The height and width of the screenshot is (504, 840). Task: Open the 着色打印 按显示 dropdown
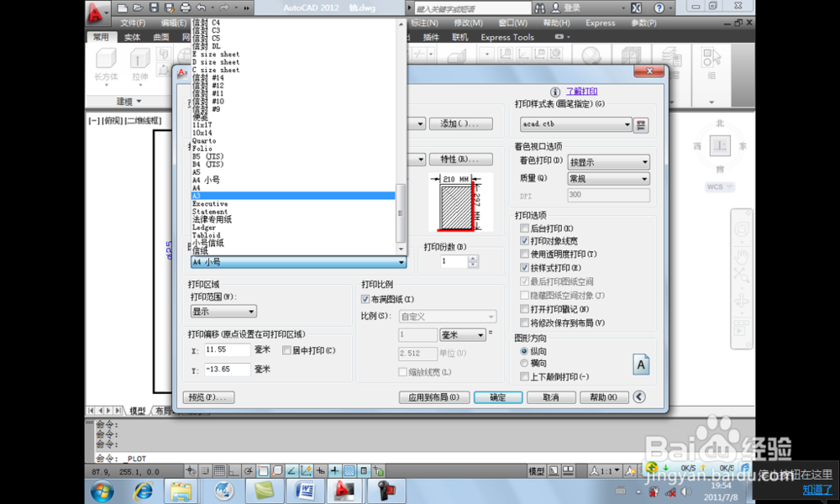click(x=608, y=162)
